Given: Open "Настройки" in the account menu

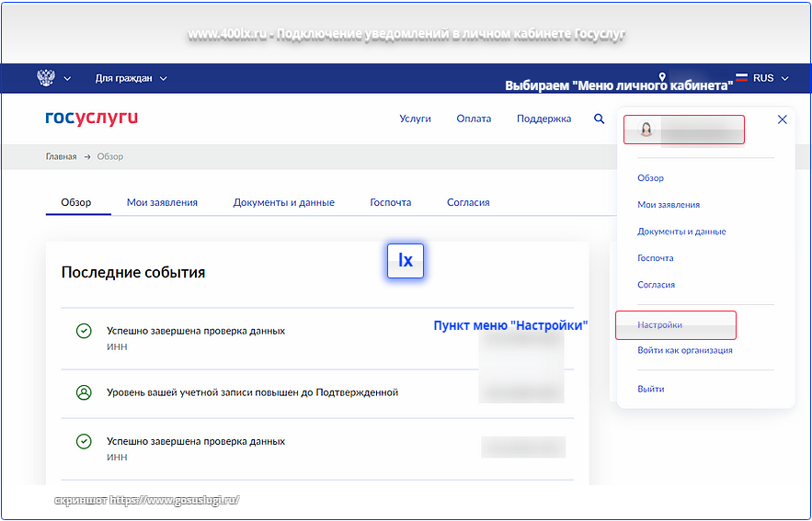Looking at the screenshot, I should (x=660, y=325).
